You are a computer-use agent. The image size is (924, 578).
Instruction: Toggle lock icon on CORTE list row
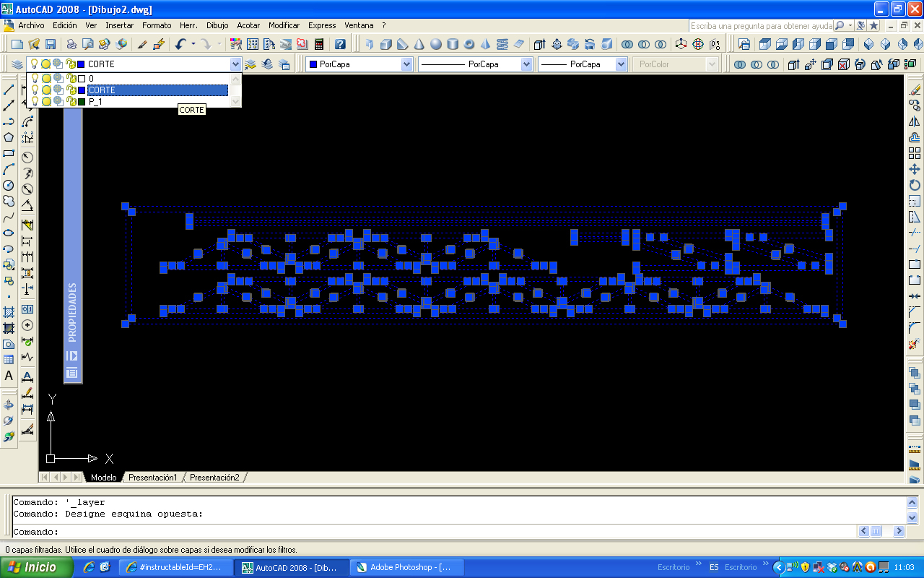tap(71, 90)
